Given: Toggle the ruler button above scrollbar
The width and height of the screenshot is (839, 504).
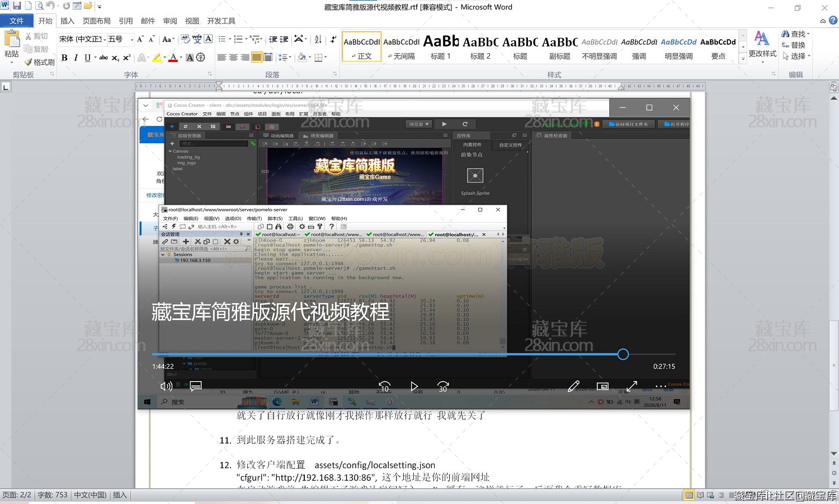Looking at the screenshot, I should (x=834, y=88).
